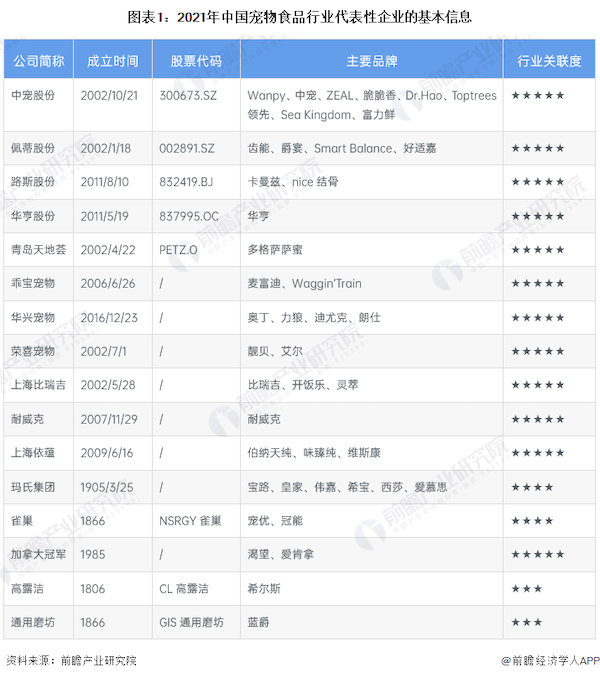
Task: Click the date 2002/7/1
Action: tap(104, 351)
